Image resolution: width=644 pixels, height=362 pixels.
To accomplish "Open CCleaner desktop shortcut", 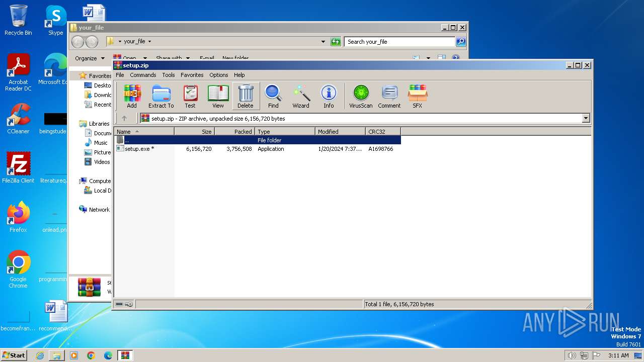I will tap(18, 119).
